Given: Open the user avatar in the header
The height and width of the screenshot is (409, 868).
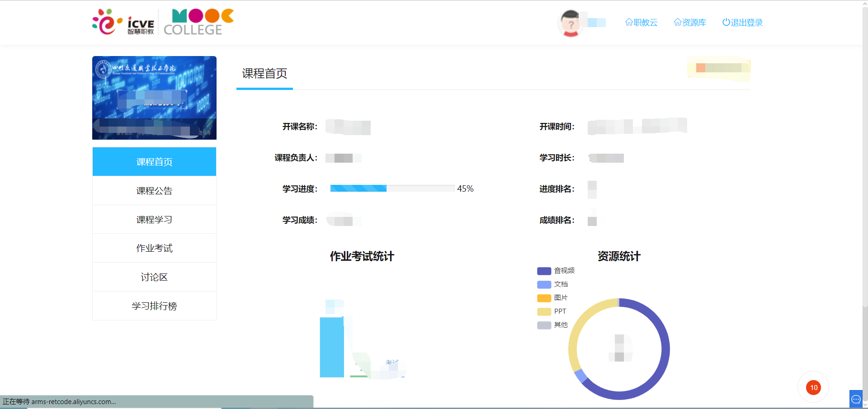Looking at the screenshot, I should [571, 23].
